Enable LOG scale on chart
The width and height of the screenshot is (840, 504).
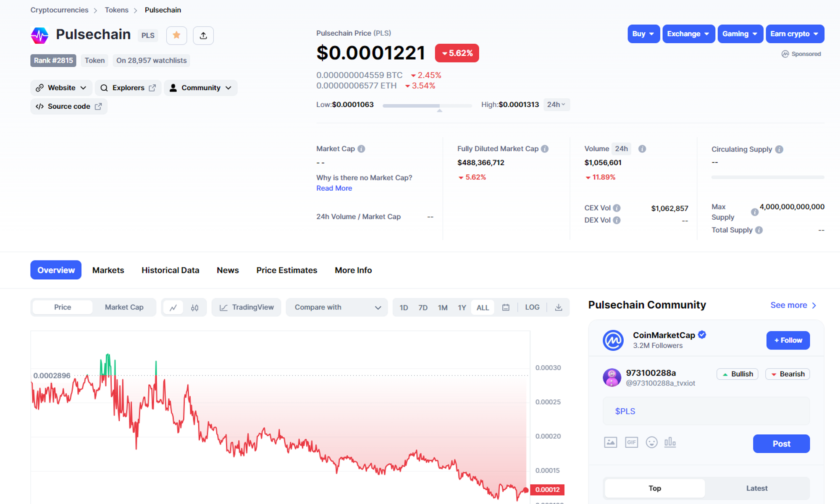tap(532, 307)
